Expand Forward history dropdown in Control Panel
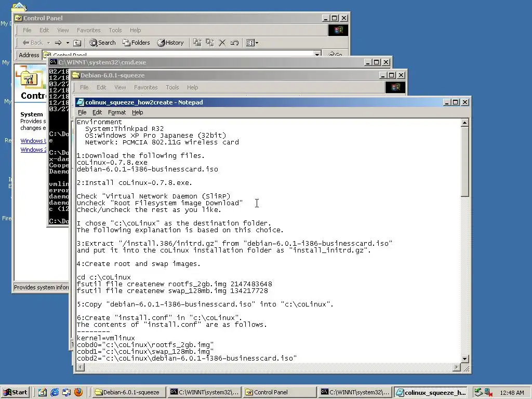The image size is (532, 399). pos(68,43)
